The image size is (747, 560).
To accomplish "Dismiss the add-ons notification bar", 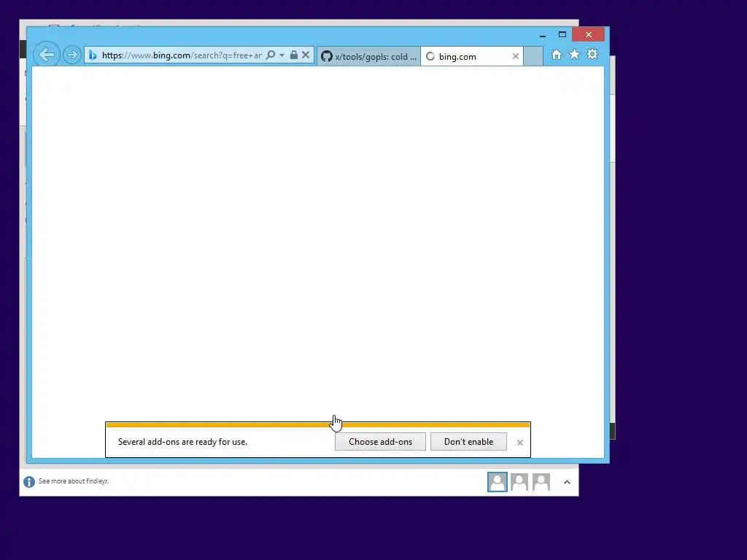I will pos(519,443).
